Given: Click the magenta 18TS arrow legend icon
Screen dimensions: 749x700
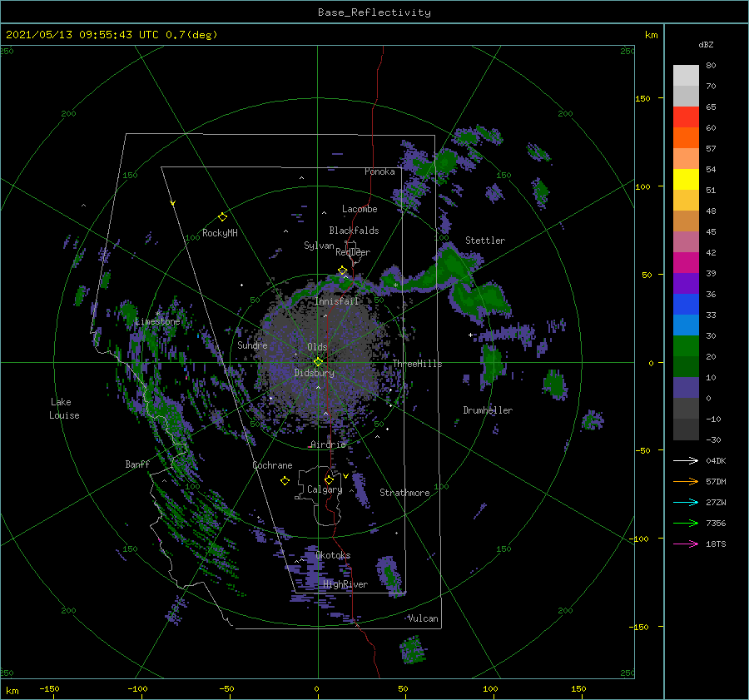Looking at the screenshot, I should coord(686,544).
